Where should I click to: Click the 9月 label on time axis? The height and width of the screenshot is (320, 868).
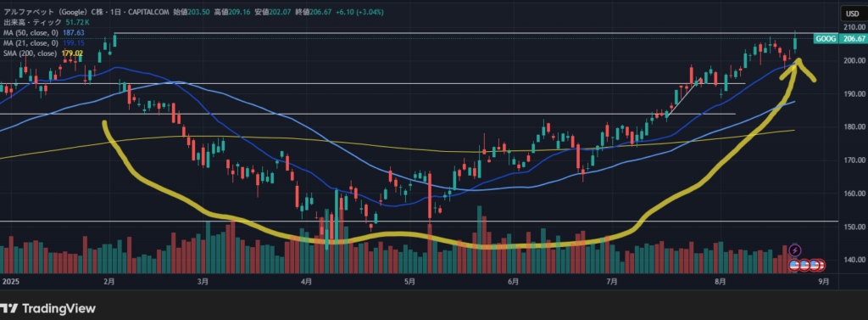click(824, 282)
